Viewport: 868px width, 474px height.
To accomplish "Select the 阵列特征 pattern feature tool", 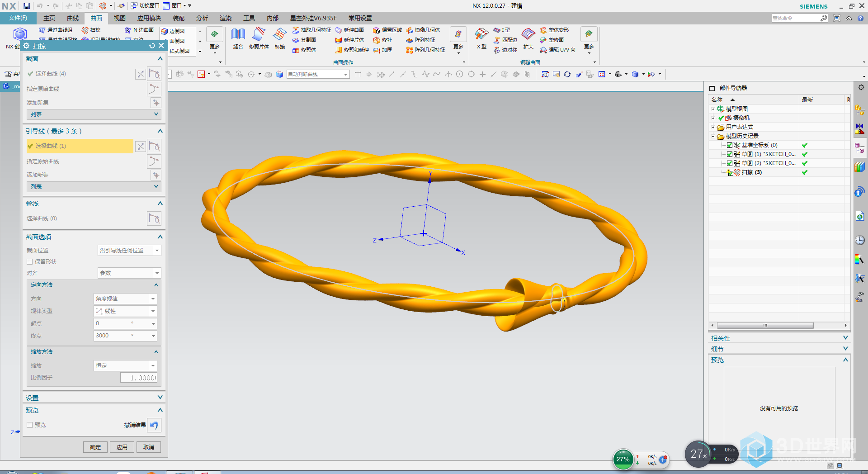I will (x=420, y=40).
